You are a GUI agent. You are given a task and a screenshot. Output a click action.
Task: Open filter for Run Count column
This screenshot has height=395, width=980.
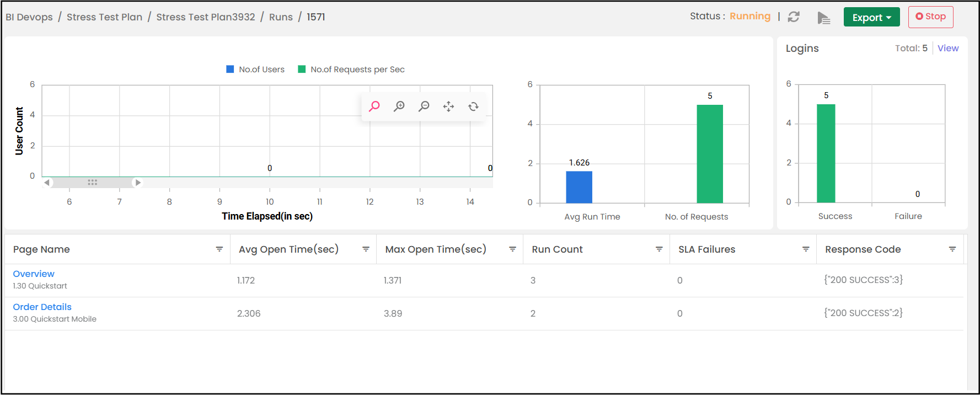tap(658, 249)
